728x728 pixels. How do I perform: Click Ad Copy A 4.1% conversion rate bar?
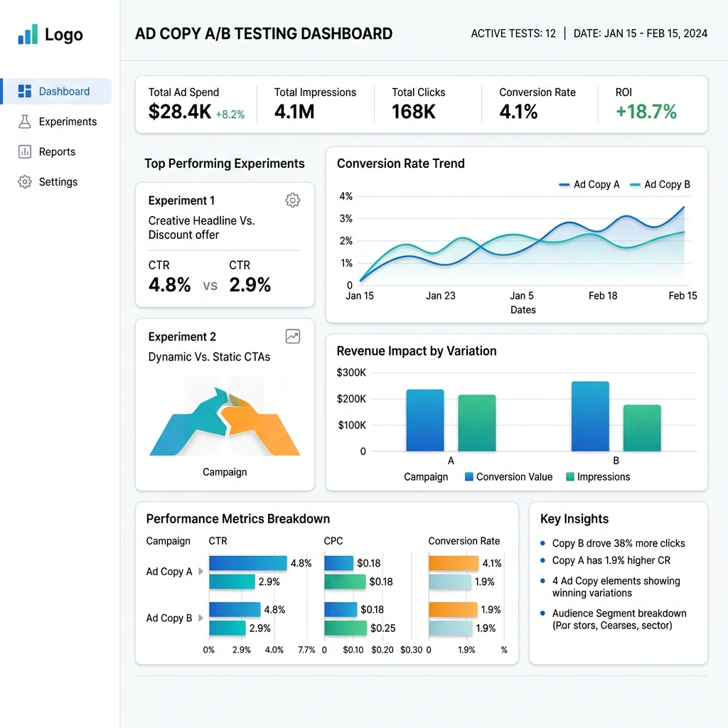454,563
